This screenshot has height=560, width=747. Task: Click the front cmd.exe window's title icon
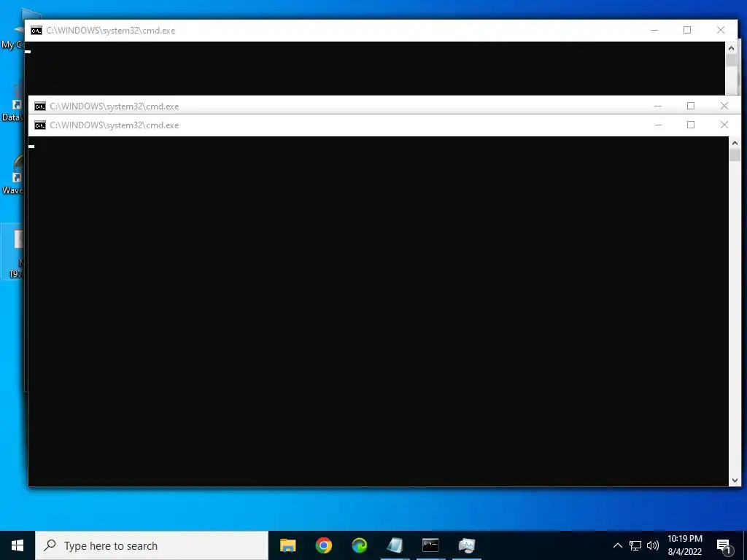40,125
